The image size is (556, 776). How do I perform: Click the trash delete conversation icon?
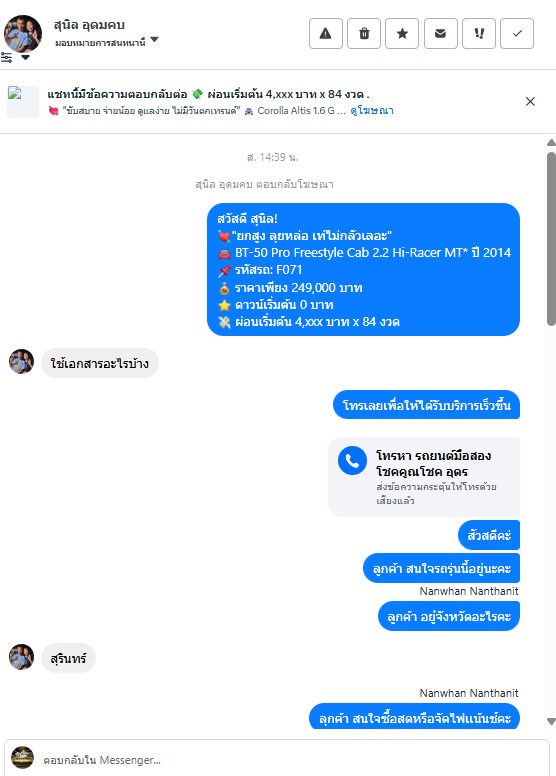364,34
